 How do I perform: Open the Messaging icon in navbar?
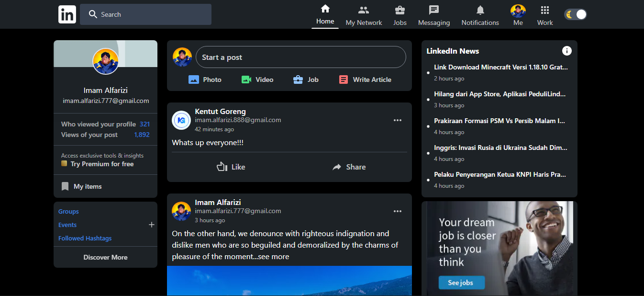433,14
